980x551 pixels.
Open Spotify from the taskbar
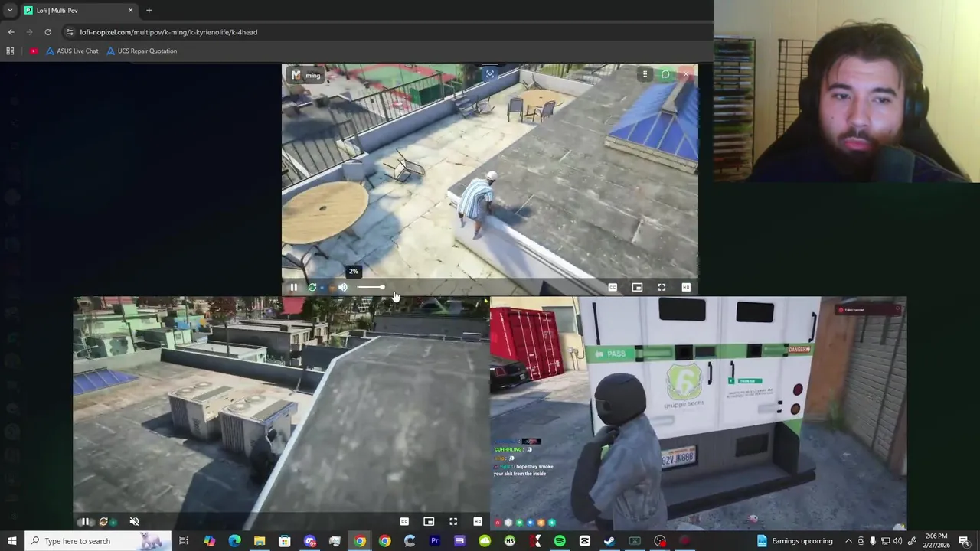560,541
